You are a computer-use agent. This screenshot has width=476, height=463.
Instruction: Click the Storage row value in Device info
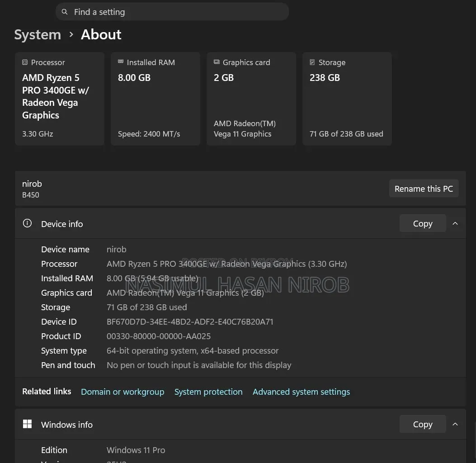click(146, 307)
